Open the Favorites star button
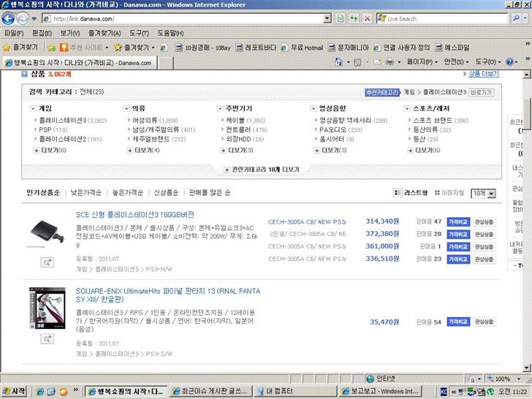The width and height of the screenshot is (532, 399). pos(20,47)
